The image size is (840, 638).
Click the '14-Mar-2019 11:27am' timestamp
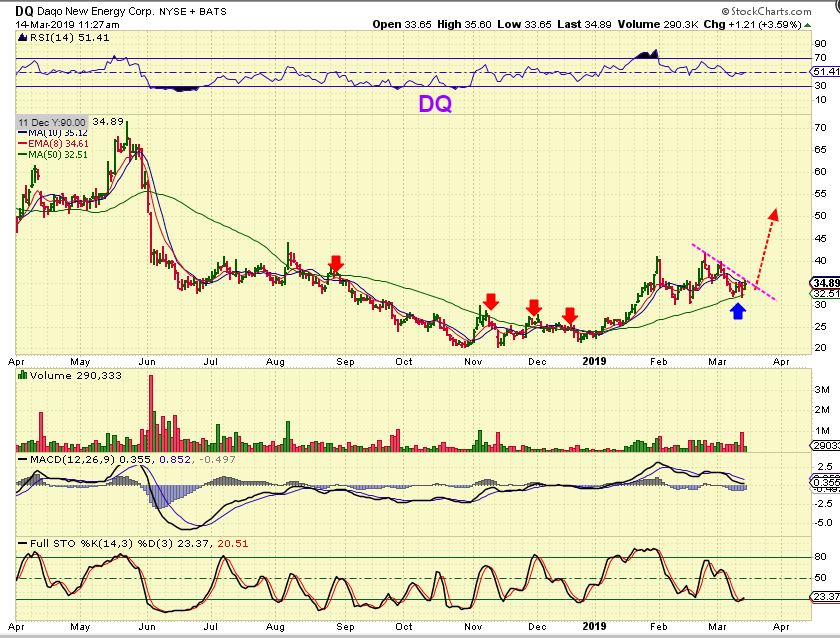coord(68,25)
